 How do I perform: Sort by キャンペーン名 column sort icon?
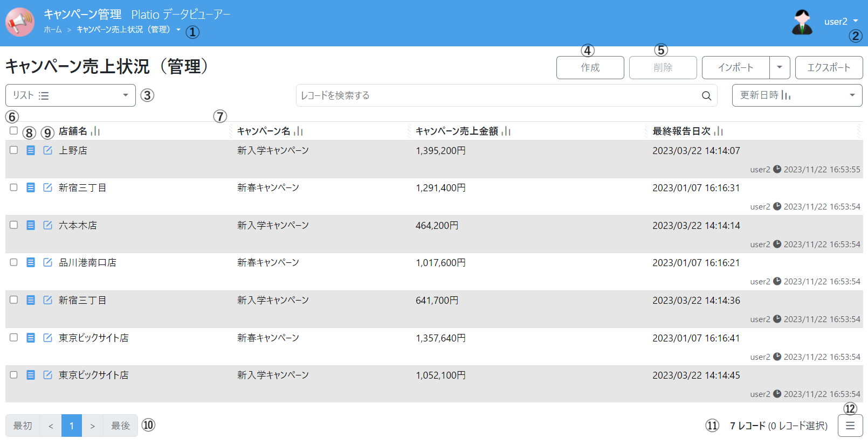click(298, 131)
